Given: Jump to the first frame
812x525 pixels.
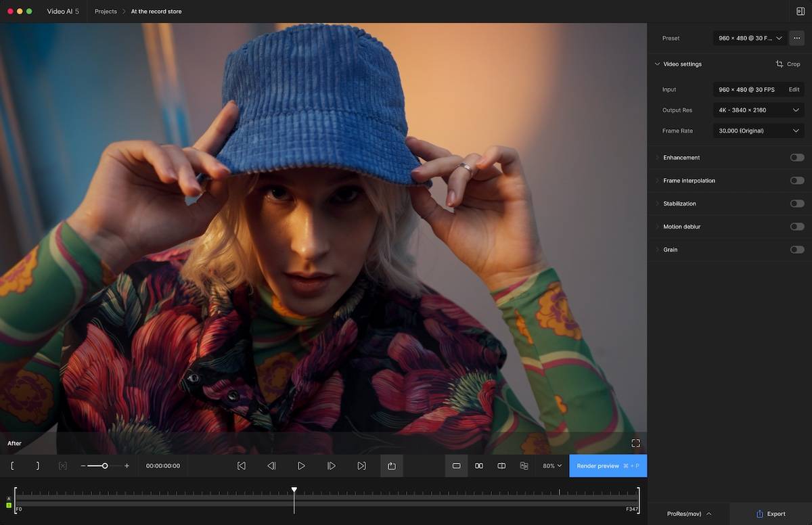Looking at the screenshot, I should 241,466.
